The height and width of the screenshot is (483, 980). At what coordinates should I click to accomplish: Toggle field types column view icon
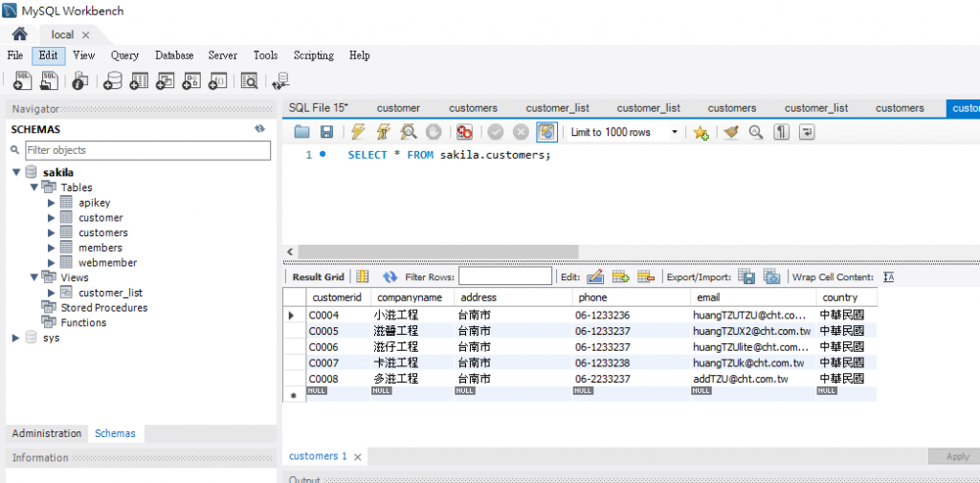coord(363,276)
